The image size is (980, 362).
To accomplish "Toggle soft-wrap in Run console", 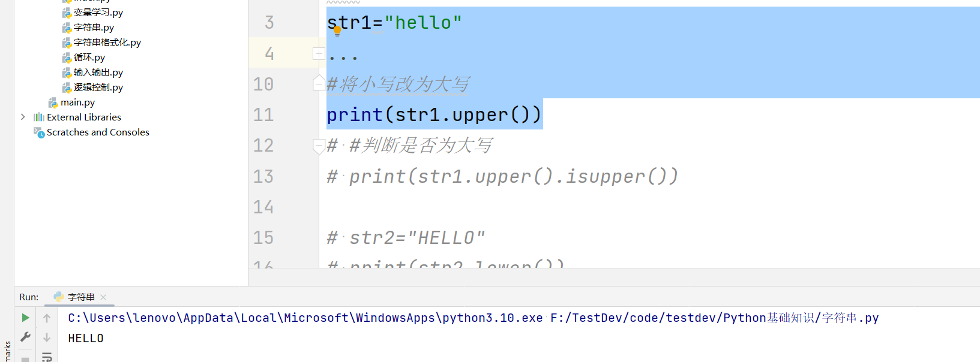I will pos(47,357).
